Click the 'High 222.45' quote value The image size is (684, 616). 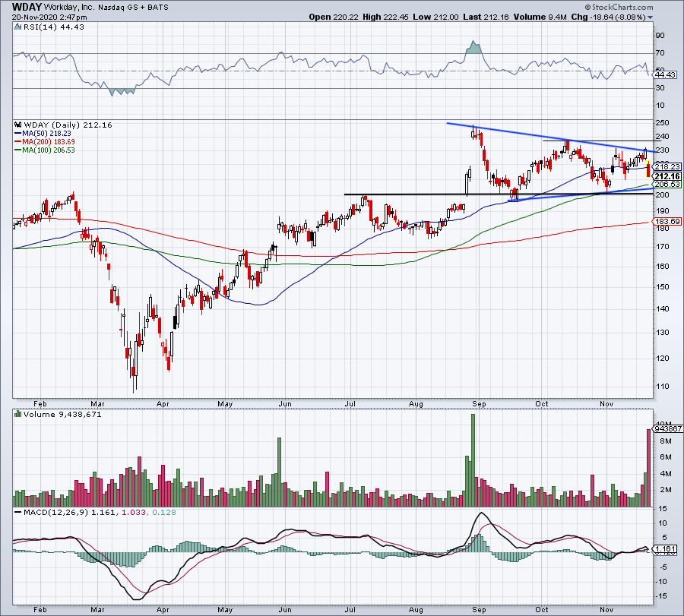pyautogui.click(x=385, y=17)
